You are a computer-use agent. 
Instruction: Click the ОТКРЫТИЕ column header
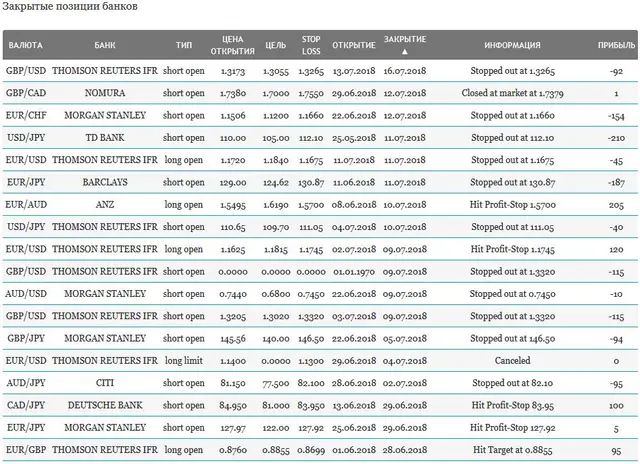tap(354, 45)
